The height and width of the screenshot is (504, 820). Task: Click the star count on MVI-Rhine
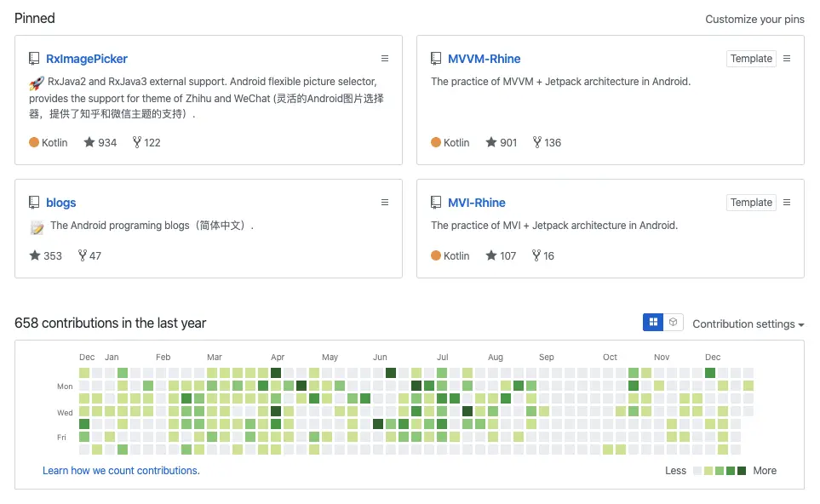click(x=502, y=255)
